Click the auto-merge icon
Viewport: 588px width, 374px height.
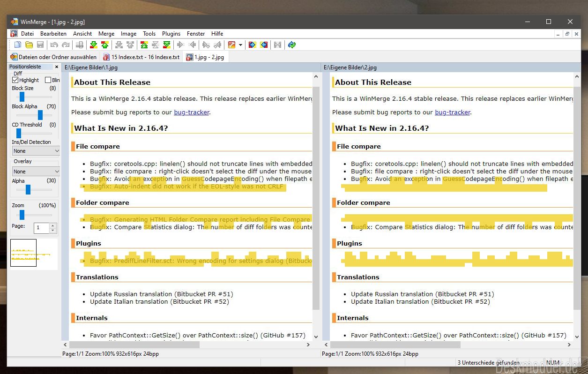(x=278, y=45)
